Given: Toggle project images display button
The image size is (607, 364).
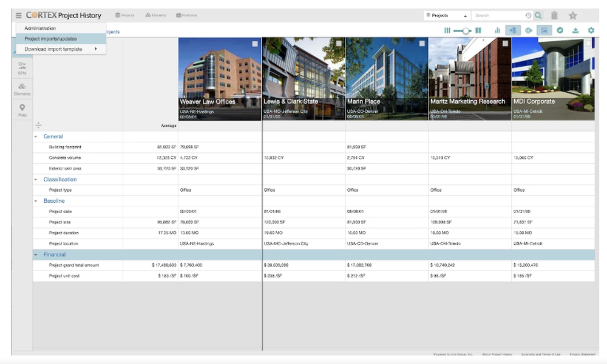Looking at the screenshot, I should tap(544, 30).
